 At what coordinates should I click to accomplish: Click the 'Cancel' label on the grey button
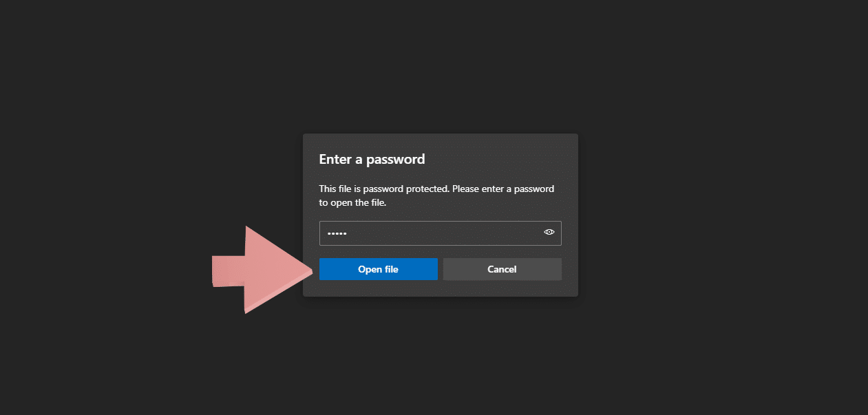pyautogui.click(x=502, y=269)
